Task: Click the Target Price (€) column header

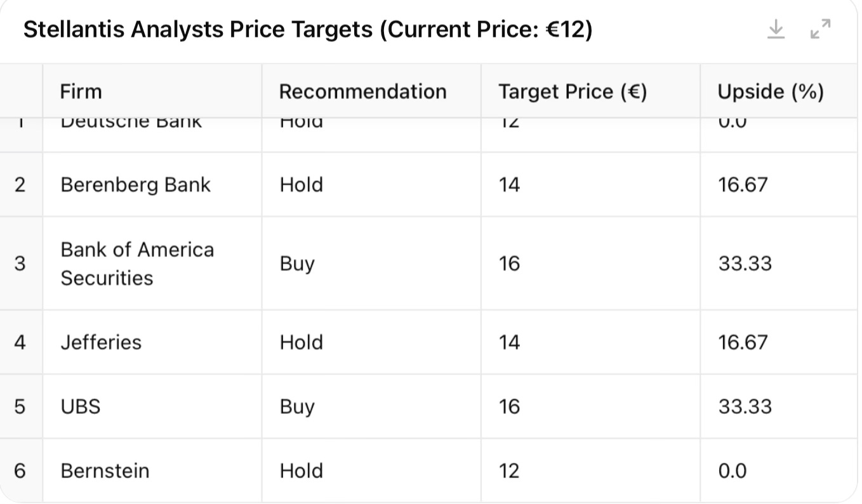Action: tap(572, 91)
